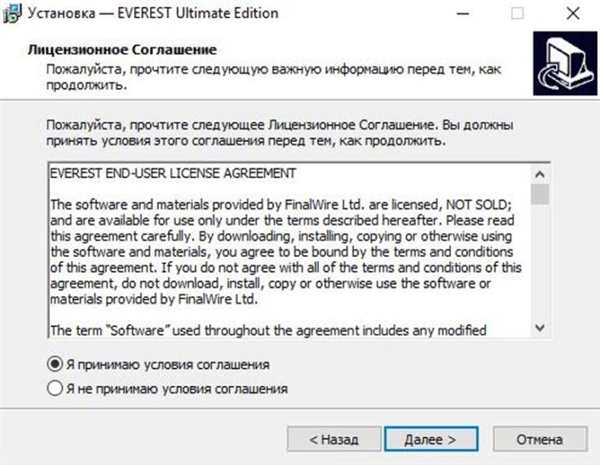Click the "EVEREST END-USER LICENSE AGREEMENT" heading line
Screen dimensions: 600x465
point(173,173)
